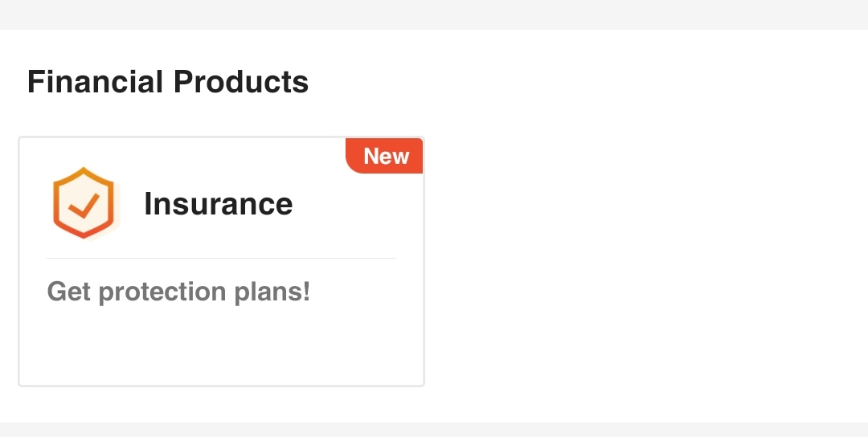
Task: Click the 'Get protection plans!' text
Action: coord(178,291)
